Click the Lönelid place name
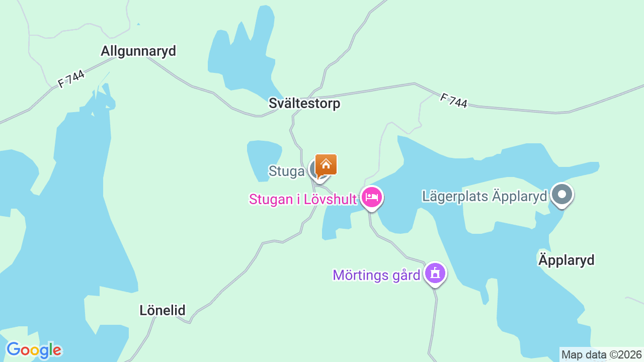The height and width of the screenshot is (362, 644). pos(163,310)
